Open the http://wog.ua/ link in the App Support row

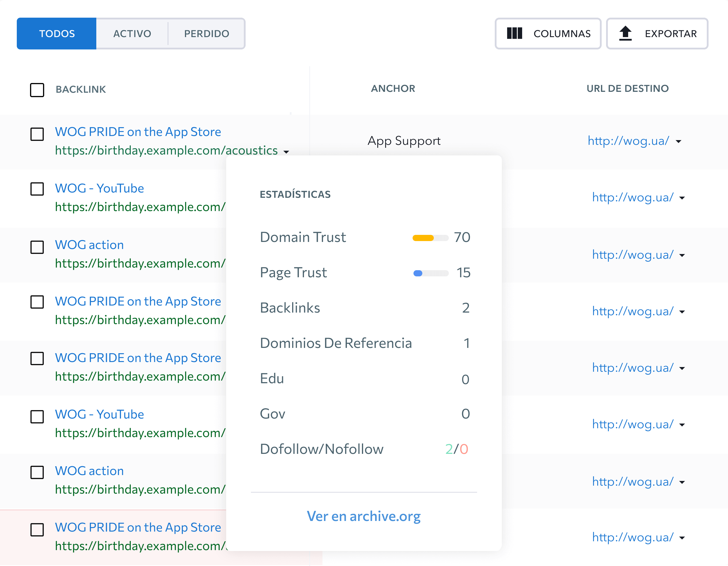pos(628,141)
